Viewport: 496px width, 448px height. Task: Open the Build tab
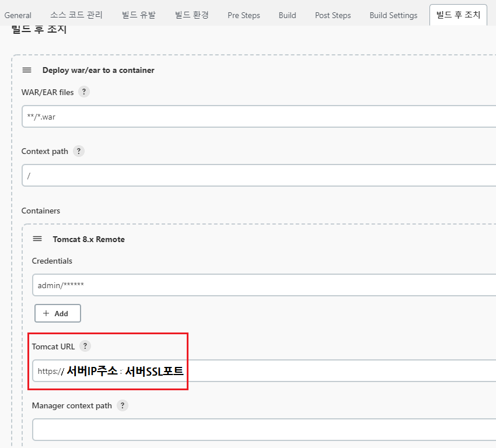pos(287,15)
